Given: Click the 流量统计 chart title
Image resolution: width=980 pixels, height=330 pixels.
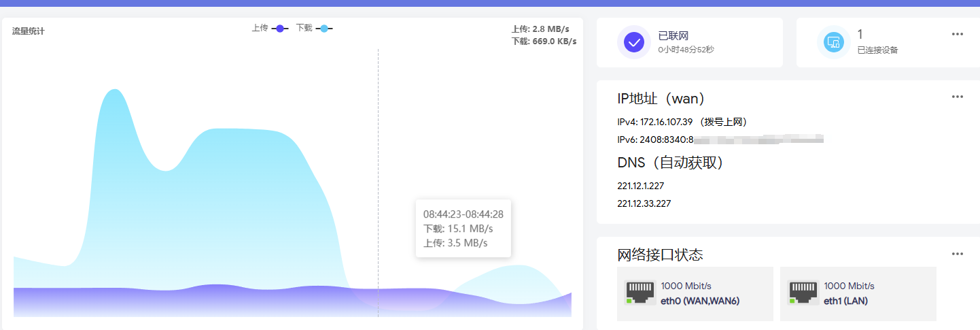Looking at the screenshot, I should point(29,31).
